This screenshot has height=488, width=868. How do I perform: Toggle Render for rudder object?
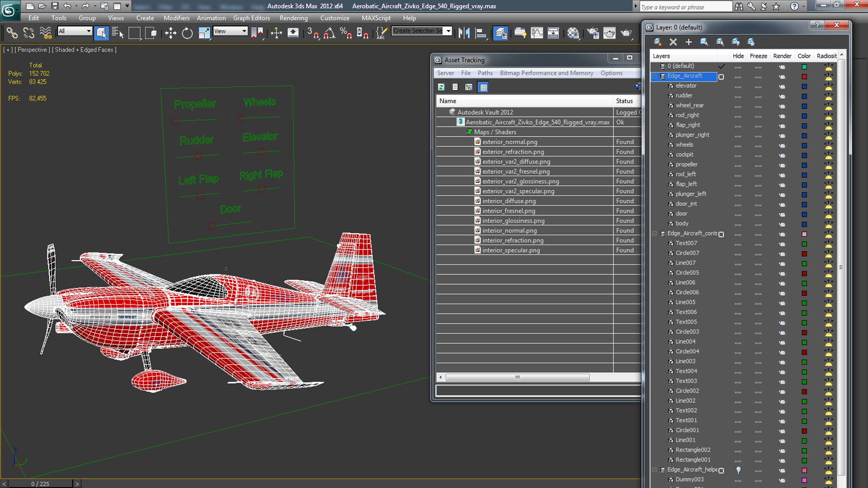pyautogui.click(x=782, y=96)
